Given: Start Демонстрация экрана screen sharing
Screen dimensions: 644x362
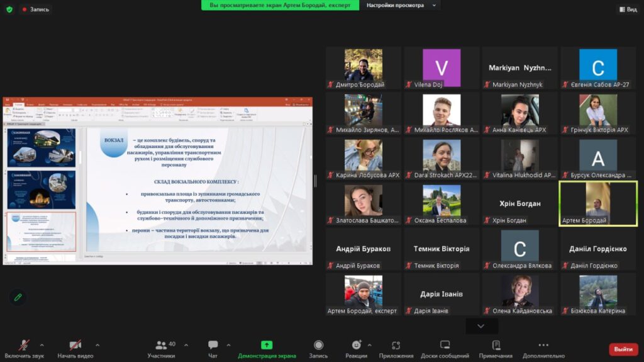Looking at the screenshot, I should coord(267,348).
